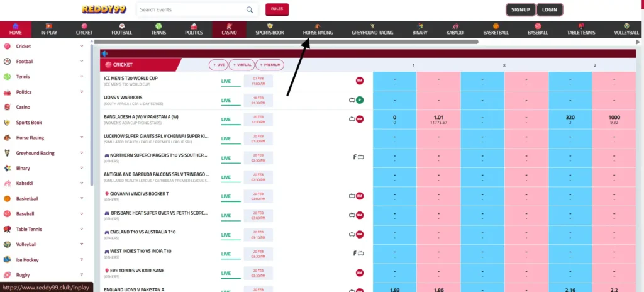The image size is (644, 292).
Task: Expand the Basketball sidebar section
Action: (x=81, y=198)
